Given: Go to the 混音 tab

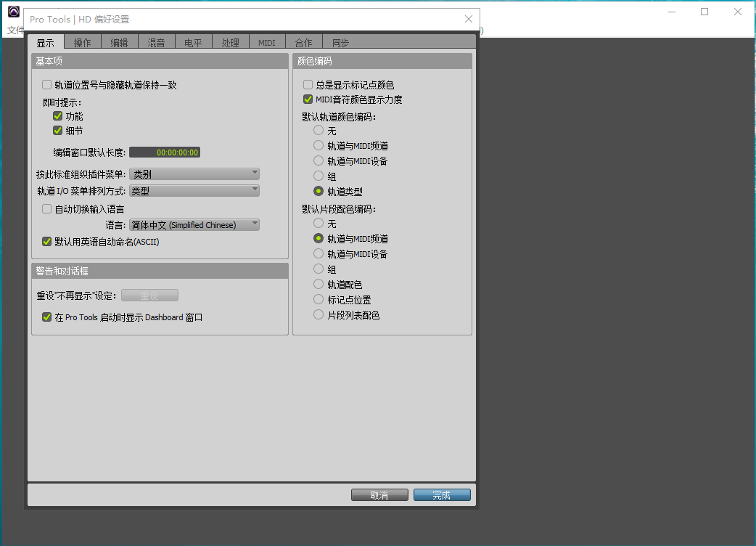Looking at the screenshot, I should [x=156, y=43].
